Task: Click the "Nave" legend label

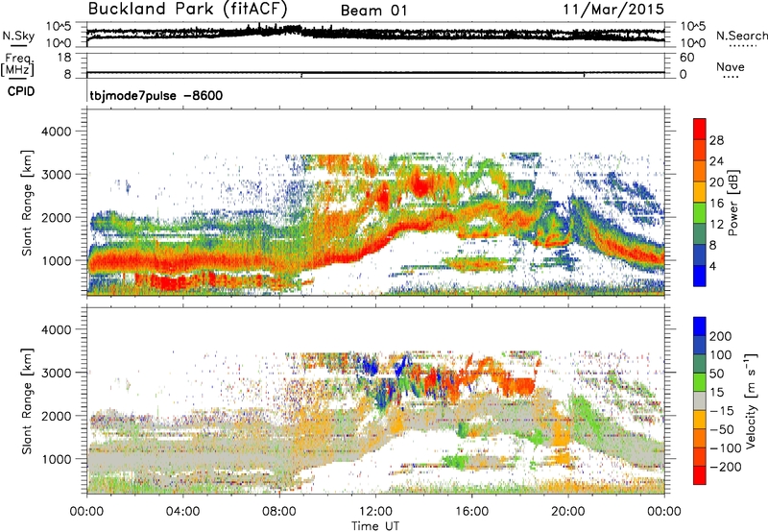Action: pos(731,67)
